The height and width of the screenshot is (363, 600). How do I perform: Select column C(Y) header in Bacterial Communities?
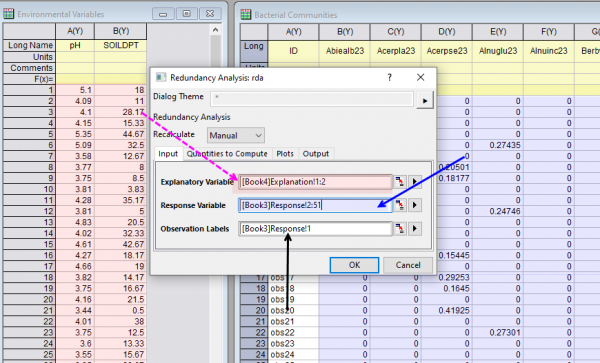396,32
